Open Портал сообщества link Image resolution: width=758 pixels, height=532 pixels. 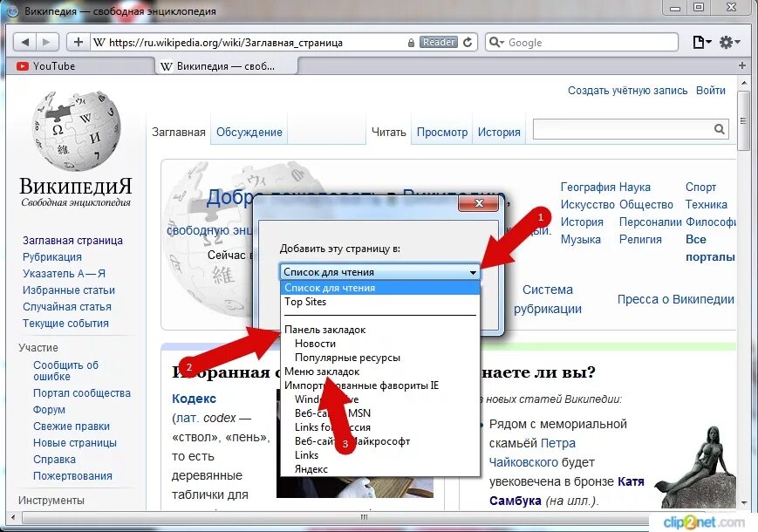tap(82, 393)
